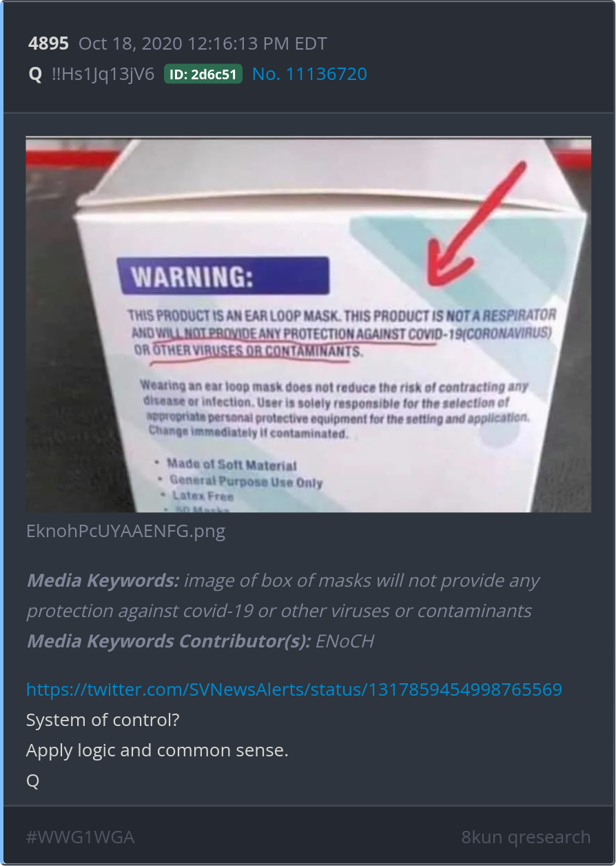Open the mask box warning image

pyautogui.click(x=308, y=324)
